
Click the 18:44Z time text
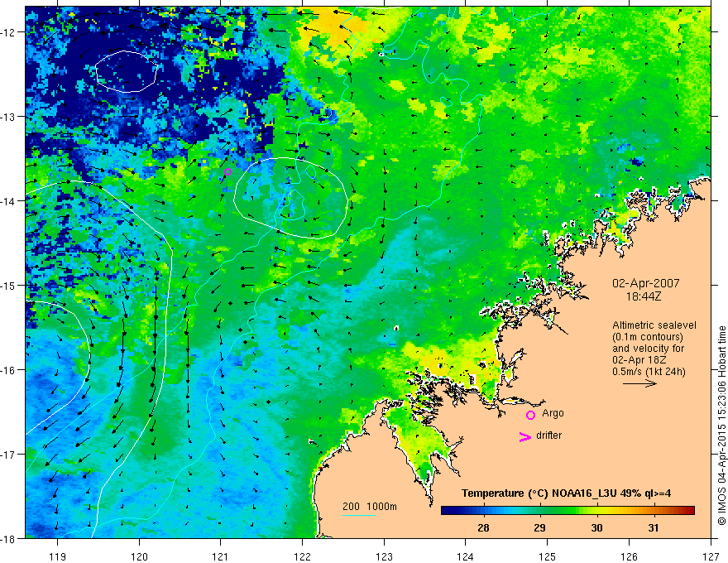point(643,296)
